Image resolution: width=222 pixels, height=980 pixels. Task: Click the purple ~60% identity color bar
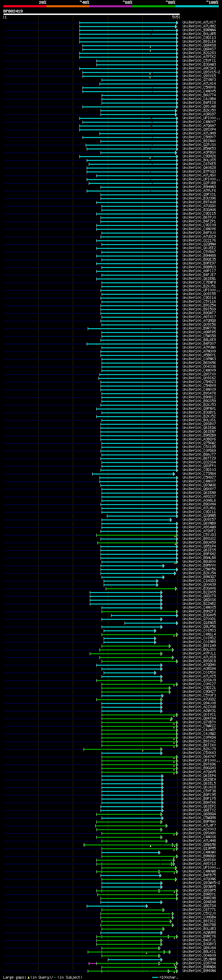[x=111, y=6]
